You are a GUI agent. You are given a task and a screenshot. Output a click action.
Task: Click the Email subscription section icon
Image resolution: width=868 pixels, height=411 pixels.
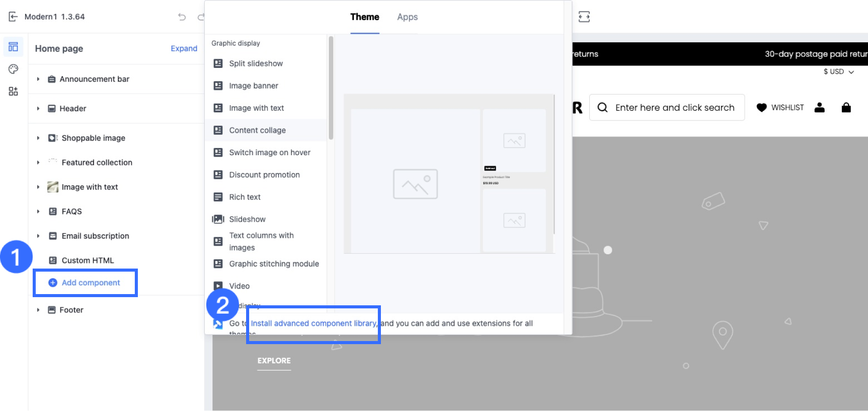(53, 236)
